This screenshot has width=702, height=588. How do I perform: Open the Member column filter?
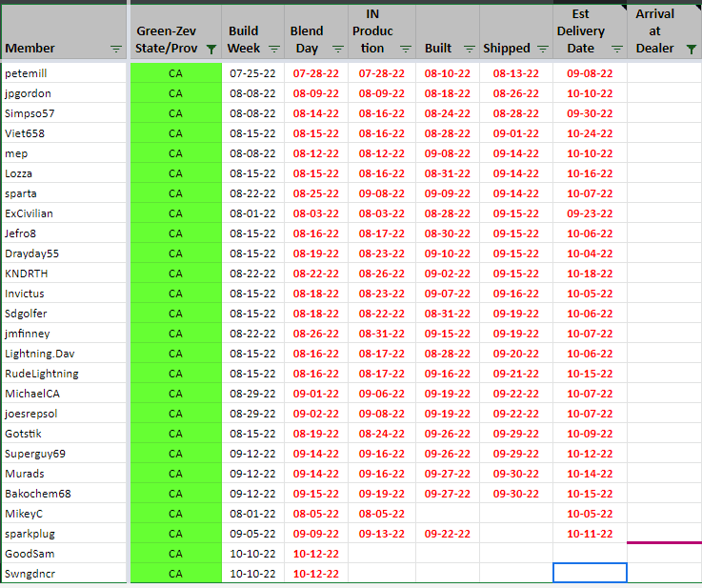click(116, 49)
